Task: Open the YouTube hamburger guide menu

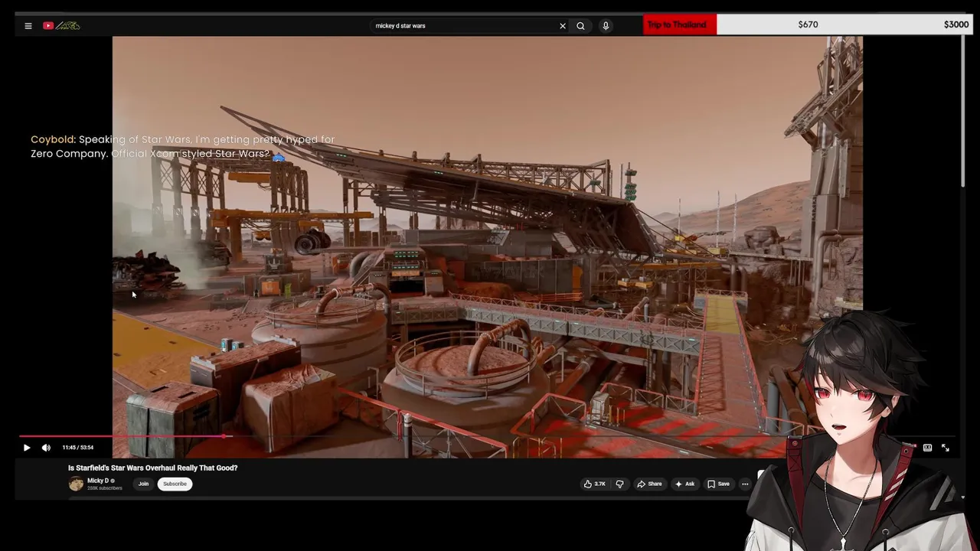Action: tap(28, 26)
